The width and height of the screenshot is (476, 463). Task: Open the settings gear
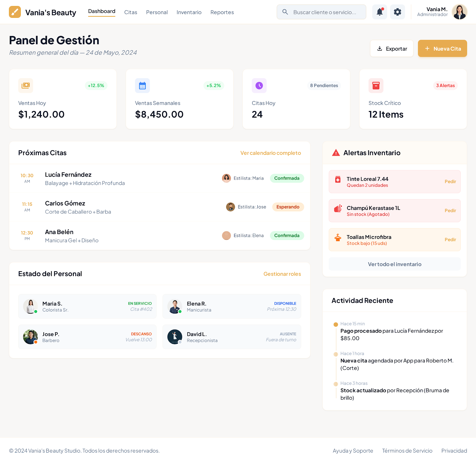coord(397,12)
